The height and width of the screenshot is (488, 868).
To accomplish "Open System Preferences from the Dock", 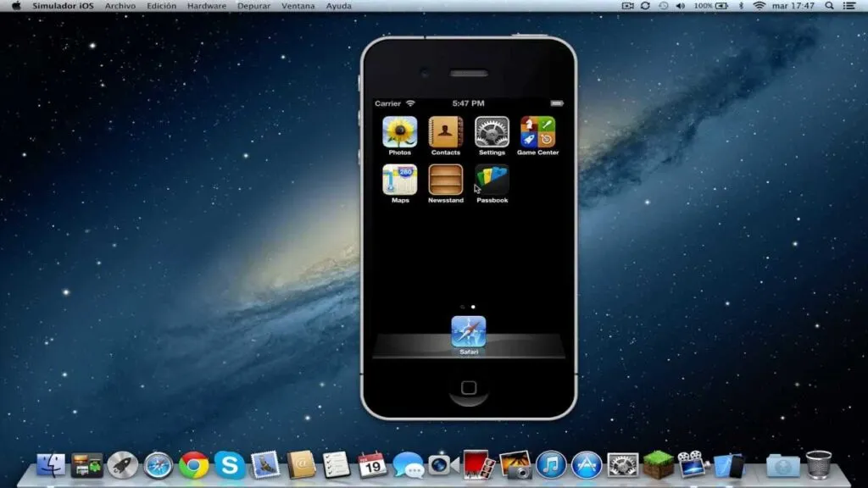I will tap(622, 465).
